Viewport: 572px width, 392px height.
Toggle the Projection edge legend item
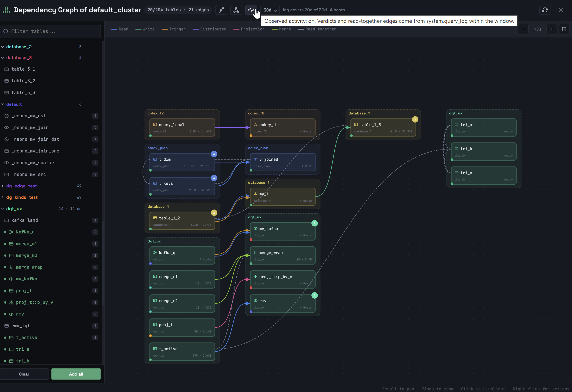click(249, 29)
